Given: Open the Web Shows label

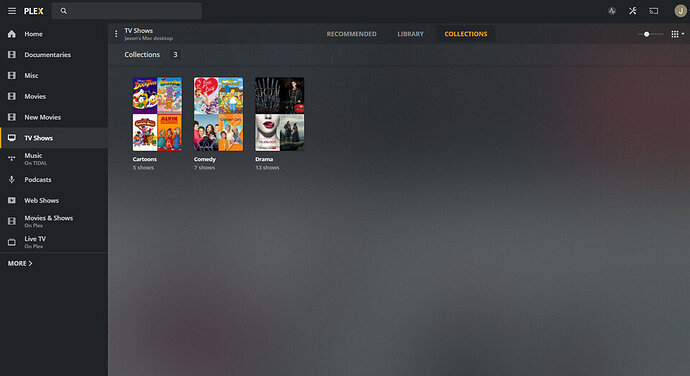Looking at the screenshot, I should coord(41,200).
